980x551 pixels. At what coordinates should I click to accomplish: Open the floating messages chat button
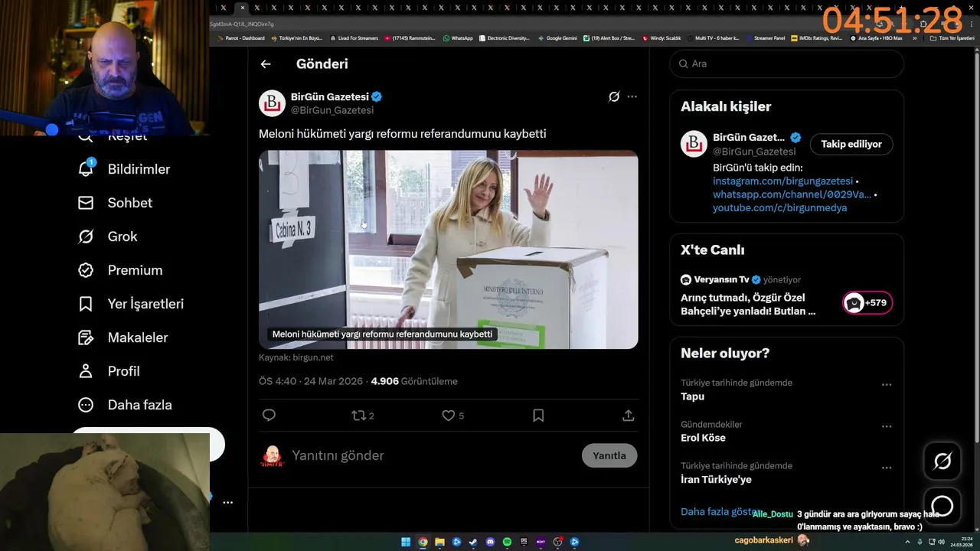click(x=942, y=506)
